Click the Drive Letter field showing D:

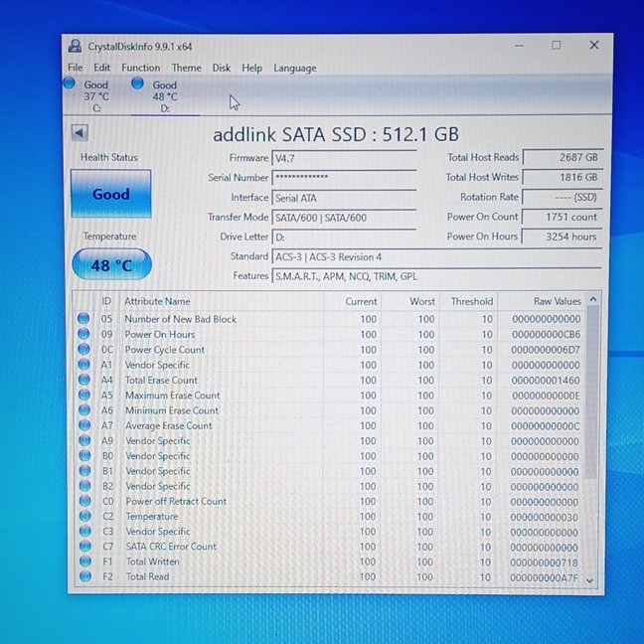tap(344, 237)
